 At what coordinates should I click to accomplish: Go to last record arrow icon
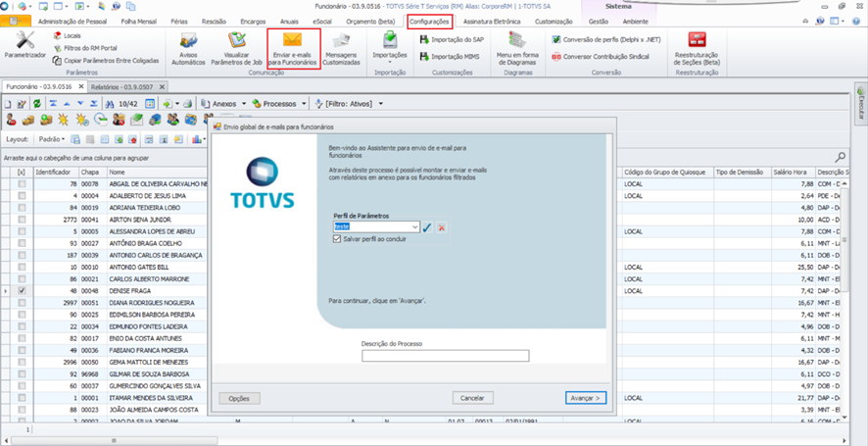coord(94,104)
